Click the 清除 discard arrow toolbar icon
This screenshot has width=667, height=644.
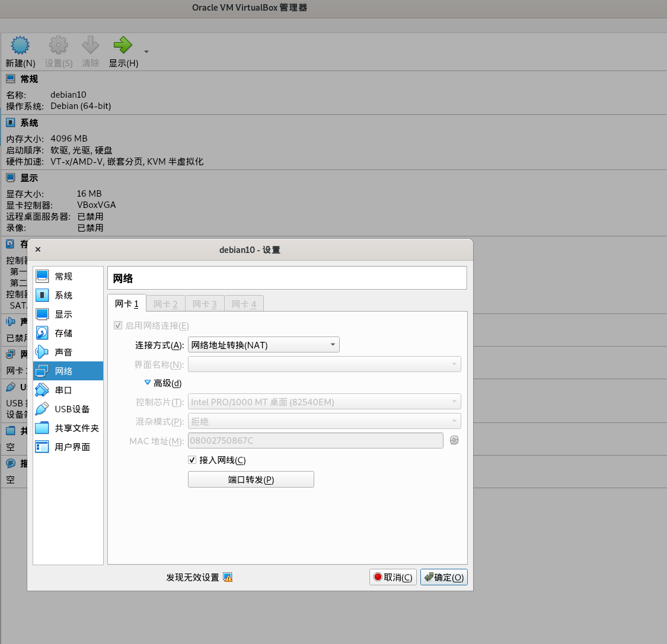(90, 45)
